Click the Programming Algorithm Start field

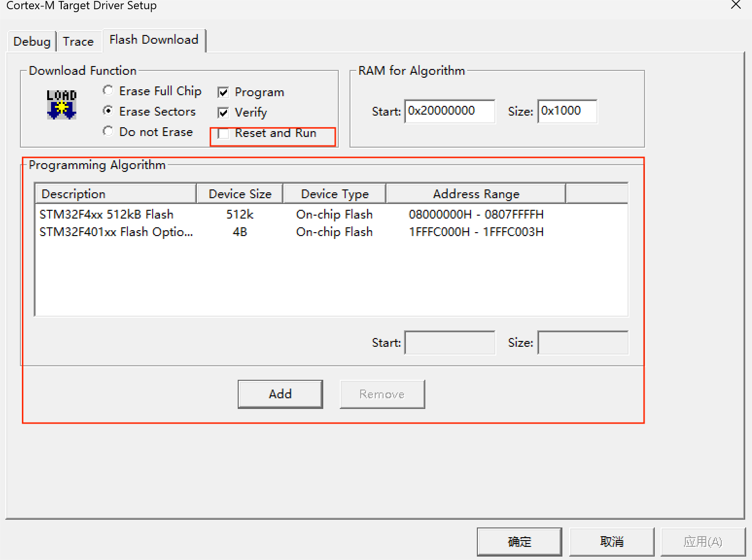point(450,342)
